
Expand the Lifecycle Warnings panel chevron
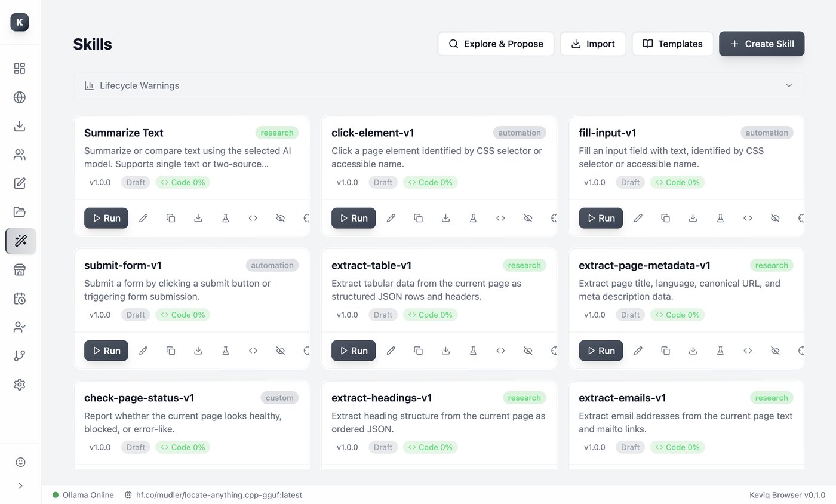[789, 85]
